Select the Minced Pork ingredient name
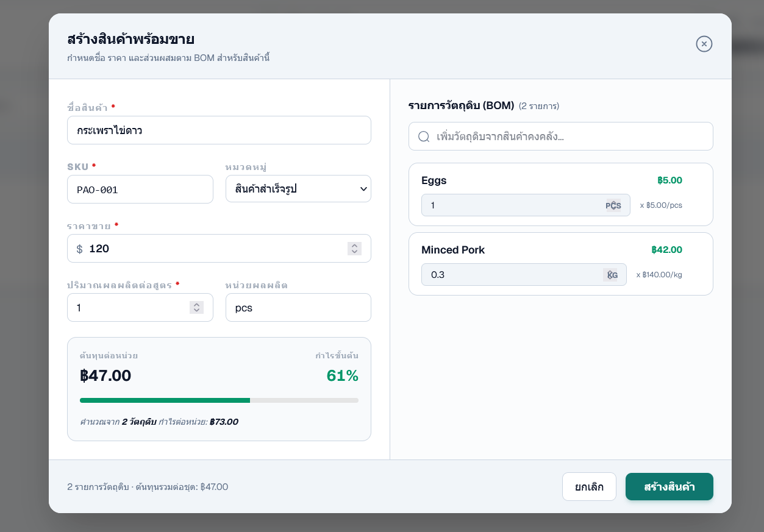Screen dimensions: 764x532 click(453, 250)
